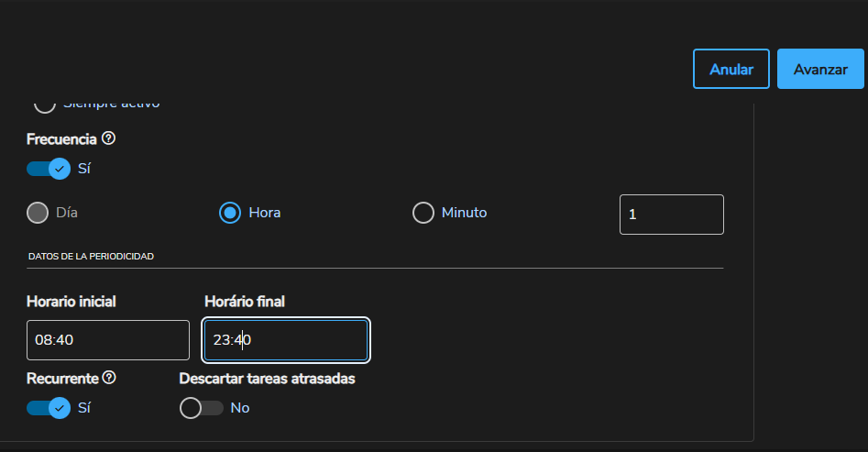Focus the Horario inicial time field
This screenshot has height=452, width=868.
[x=108, y=340]
